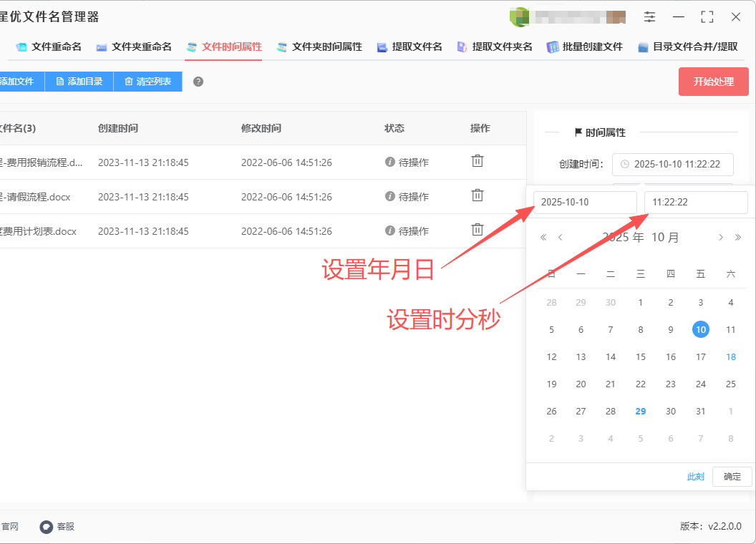Click the 开始处理 button
This screenshot has height=544, width=756.
[713, 82]
